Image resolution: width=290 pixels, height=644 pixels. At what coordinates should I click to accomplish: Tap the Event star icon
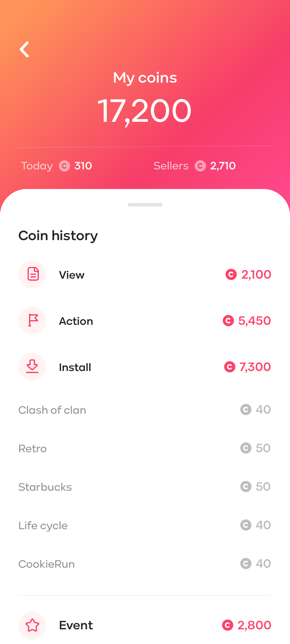point(32,625)
